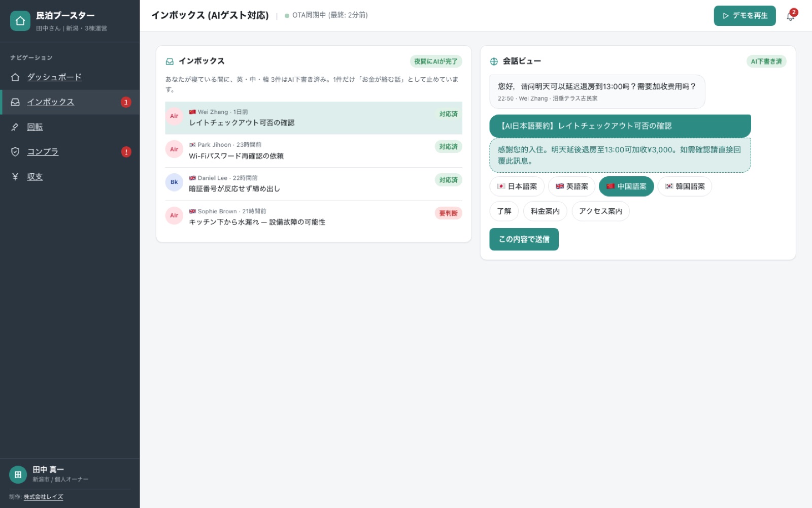Follow the 株式会社レイズ link

pyautogui.click(x=44, y=497)
